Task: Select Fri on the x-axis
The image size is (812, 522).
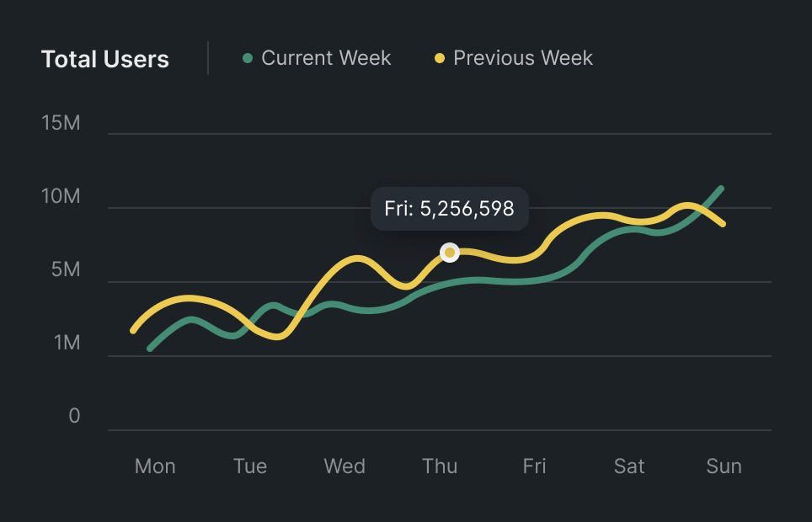Action: tap(534, 466)
